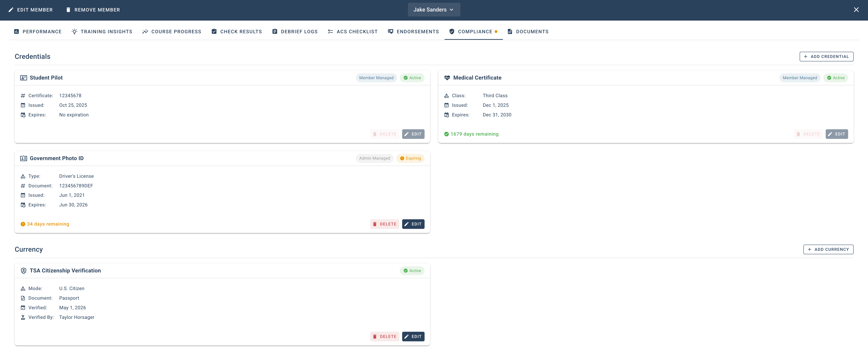
Task: Click the document number 123456789DEF
Action: [x=76, y=186]
